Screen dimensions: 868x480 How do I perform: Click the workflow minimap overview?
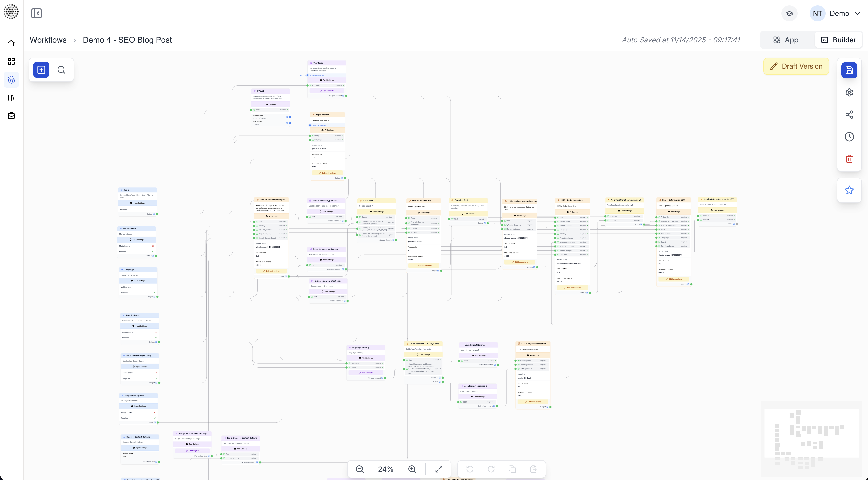810,438
